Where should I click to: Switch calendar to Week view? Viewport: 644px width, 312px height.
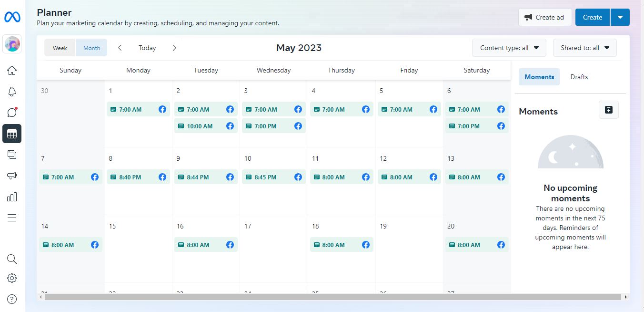(x=60, y=48)
